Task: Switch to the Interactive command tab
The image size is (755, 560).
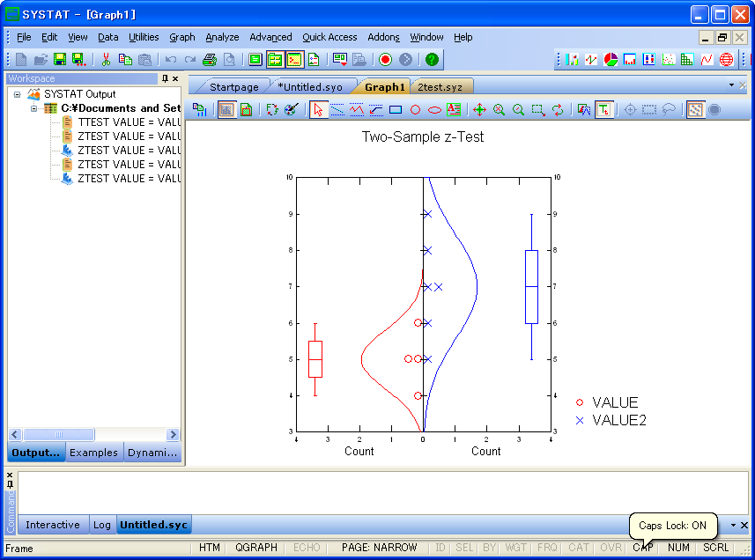Action: 53,525
